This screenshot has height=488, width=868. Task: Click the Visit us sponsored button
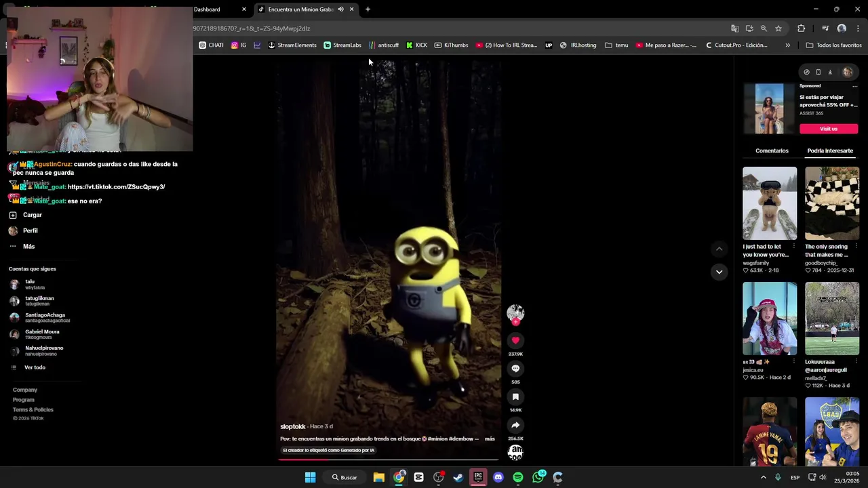829,129
